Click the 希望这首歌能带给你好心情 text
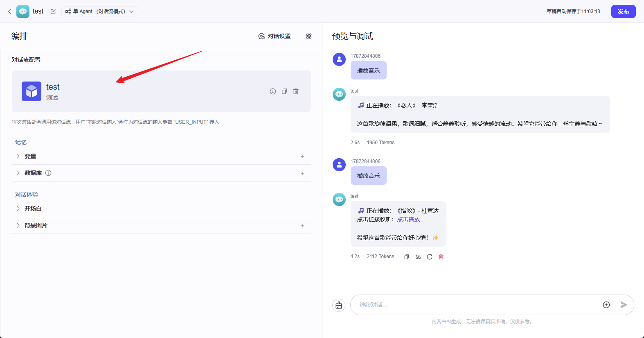Screen dimensions: 644x338 point(392,238)
